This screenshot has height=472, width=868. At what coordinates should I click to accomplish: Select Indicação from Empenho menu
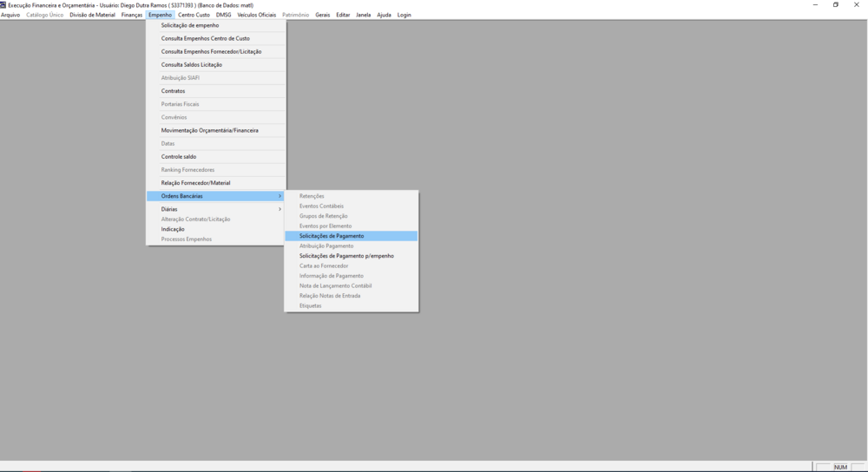pyautogui.click(x=173, y=229)
